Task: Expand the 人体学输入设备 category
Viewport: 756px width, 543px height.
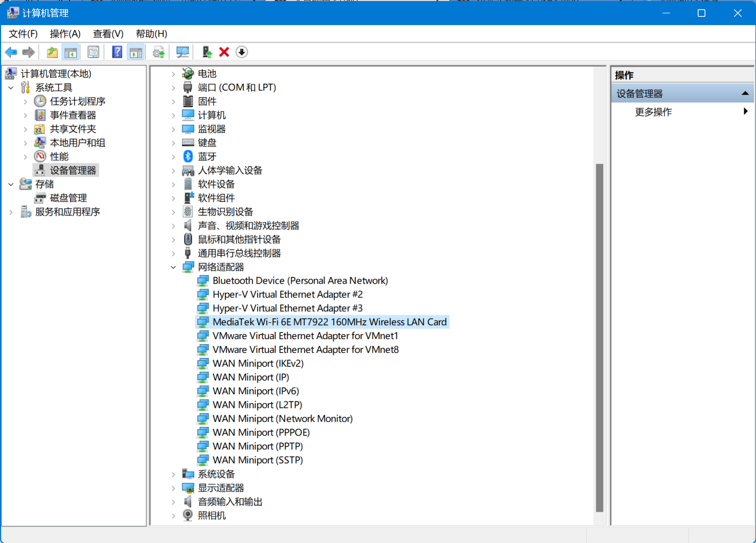Action: click(173, 170)
